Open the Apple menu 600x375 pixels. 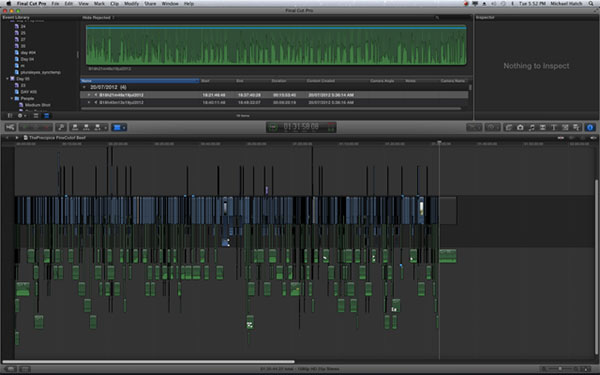[8, 3]
